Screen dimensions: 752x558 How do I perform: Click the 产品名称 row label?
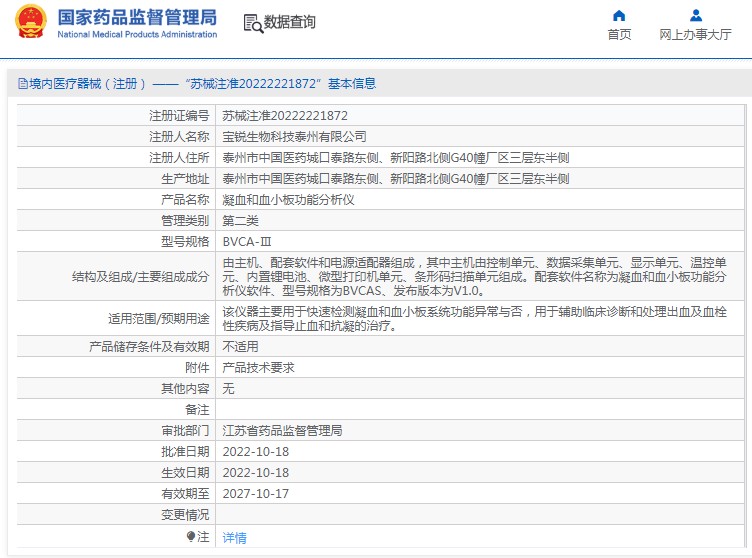(185, 200)
